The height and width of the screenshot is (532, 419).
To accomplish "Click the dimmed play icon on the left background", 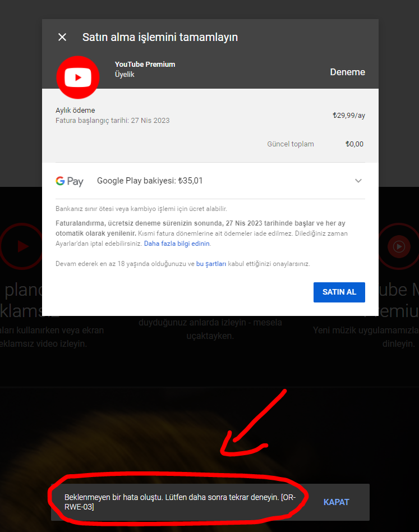I will [21, 246].
